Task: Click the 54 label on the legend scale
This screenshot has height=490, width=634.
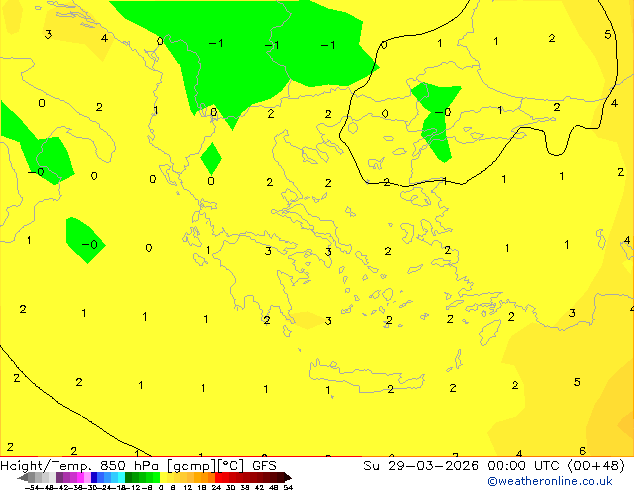Action: tap(288, 487)
